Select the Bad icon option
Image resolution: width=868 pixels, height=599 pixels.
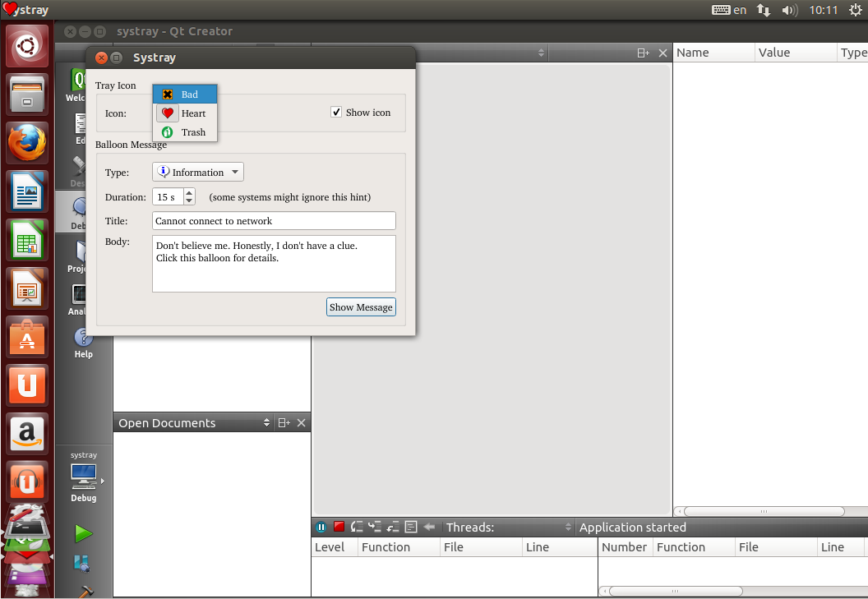tap(185, 94)
